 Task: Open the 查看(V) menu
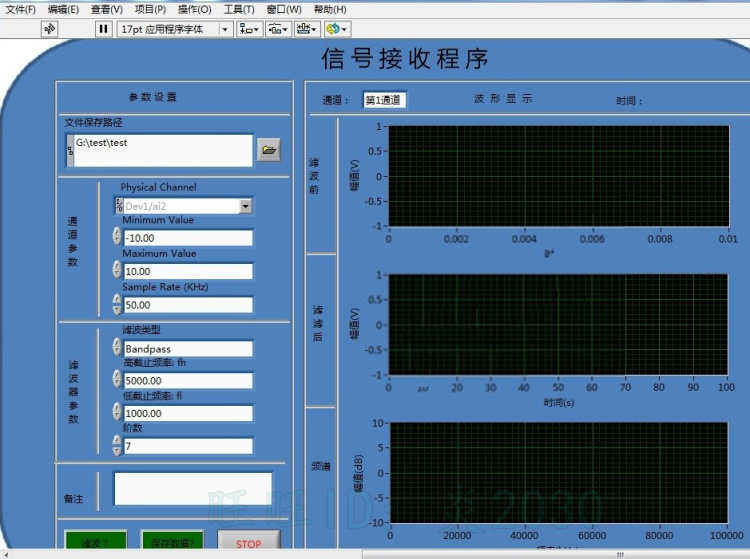click(107, 9)
